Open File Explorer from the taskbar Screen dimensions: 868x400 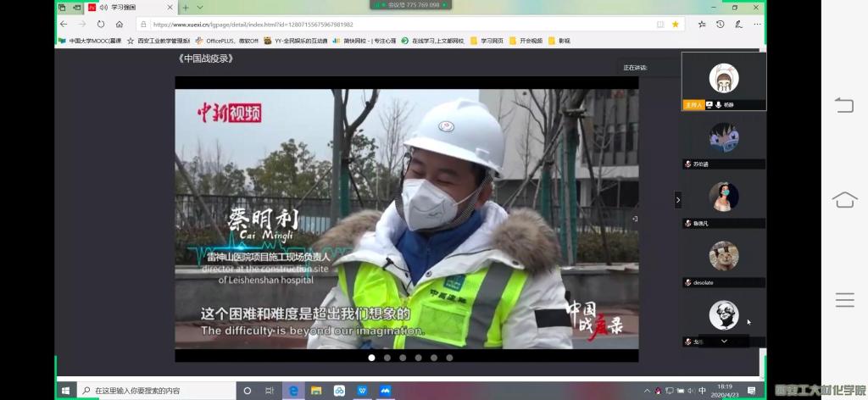(x=316, y=391)
